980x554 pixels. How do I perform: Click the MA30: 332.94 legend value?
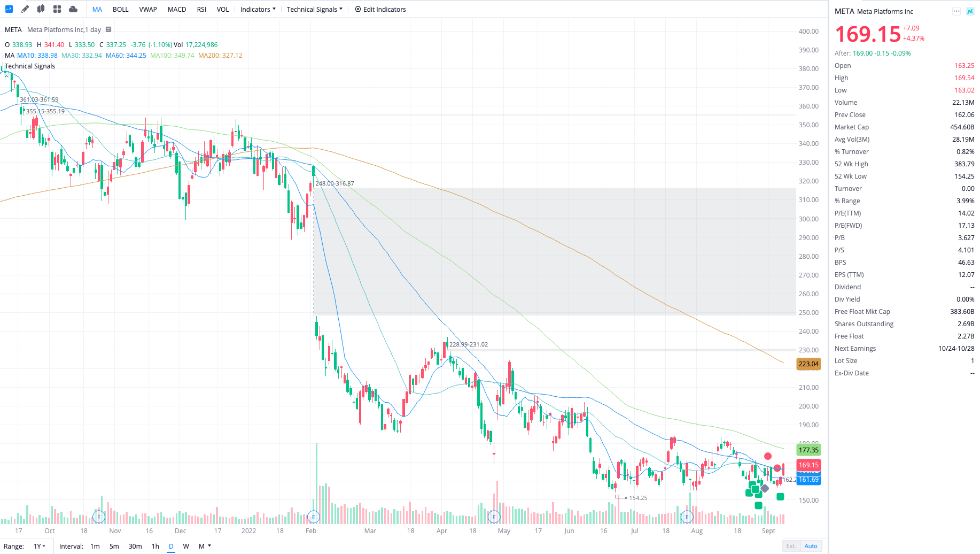click(82, 55)
